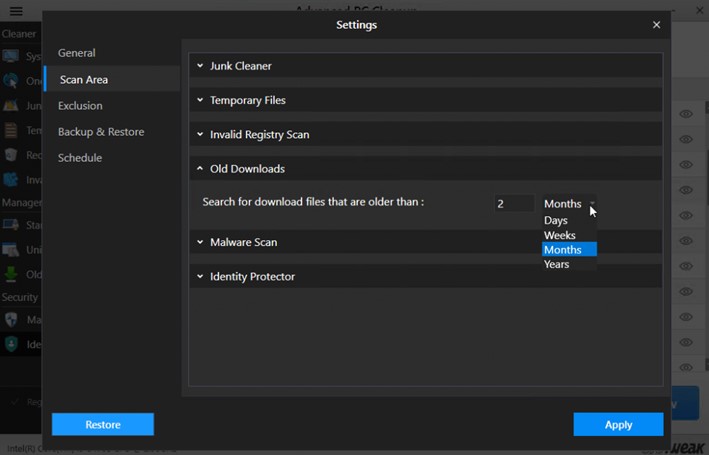Toggle the first eye icon in background list

(x=686, y=114)
